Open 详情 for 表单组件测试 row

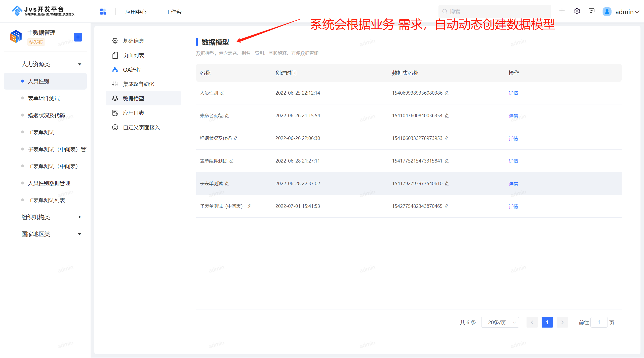(x=513, y=161)
